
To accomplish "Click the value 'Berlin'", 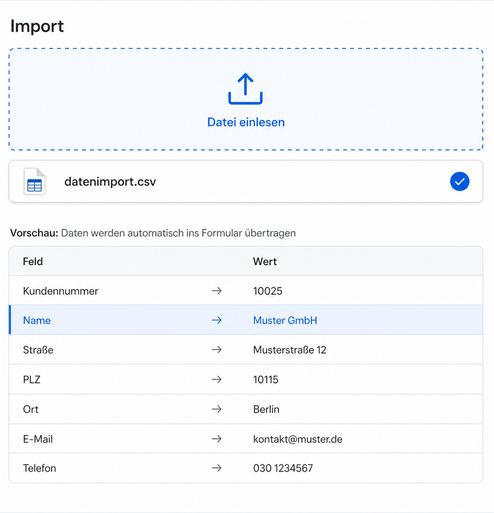I will pos(266,409).
